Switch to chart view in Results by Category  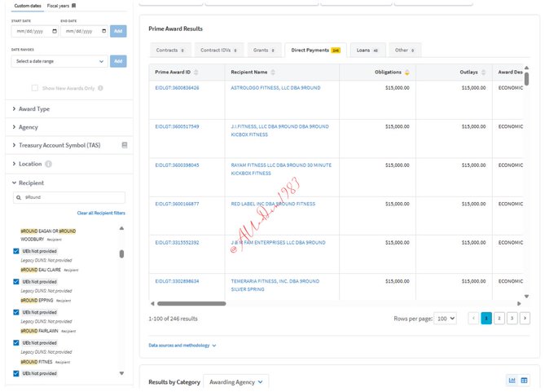pyautogui.click(x=512, y=381)
